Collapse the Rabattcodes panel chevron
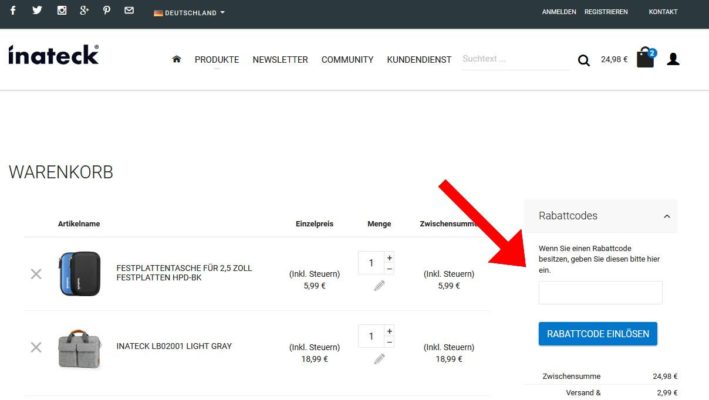Screen dimensions: 709x400 [x=667, y=216]
